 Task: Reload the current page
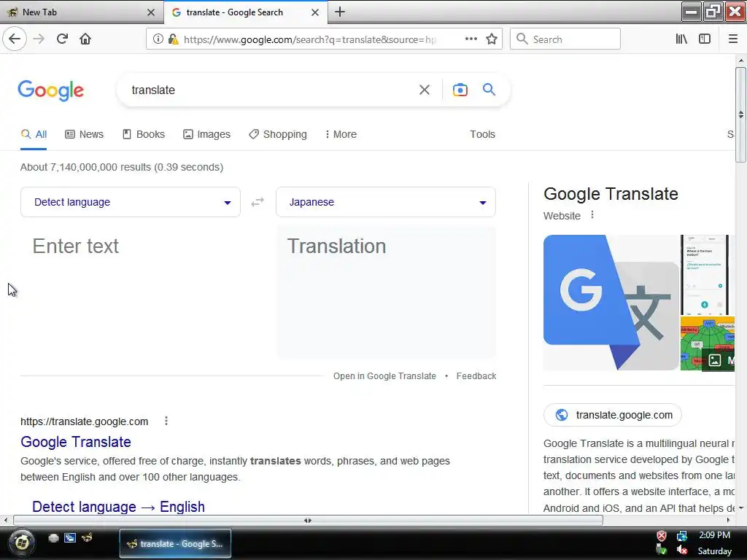pos(63,39)
